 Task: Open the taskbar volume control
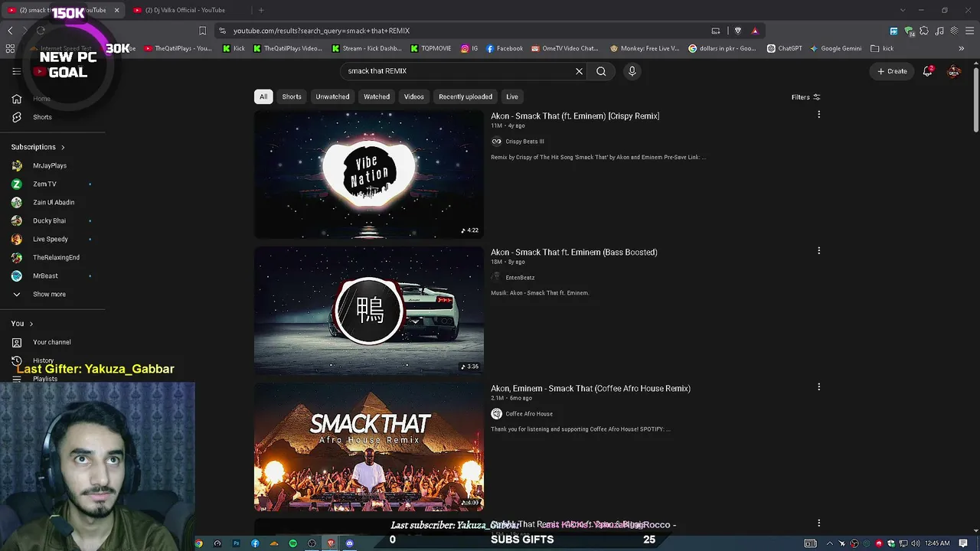[x=916, y=543]
